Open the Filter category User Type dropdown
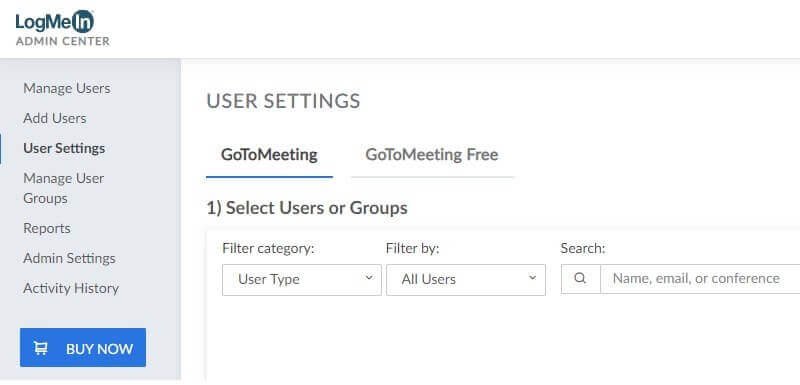800x385 pixels. (302, 279)
